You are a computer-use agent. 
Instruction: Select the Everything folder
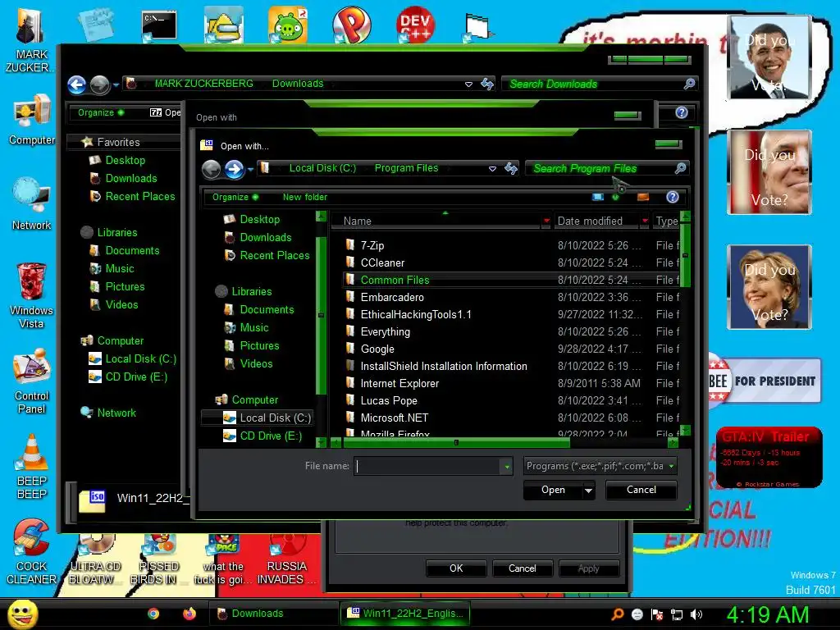tap(385, 331)
